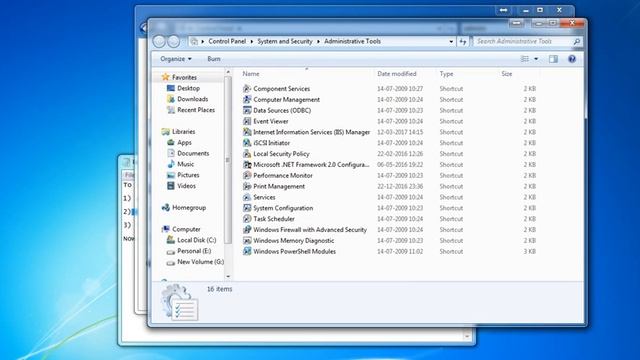This screenshot has width=640, height=360.
Task: Click the Burn toolbar button
Action: 214,59
